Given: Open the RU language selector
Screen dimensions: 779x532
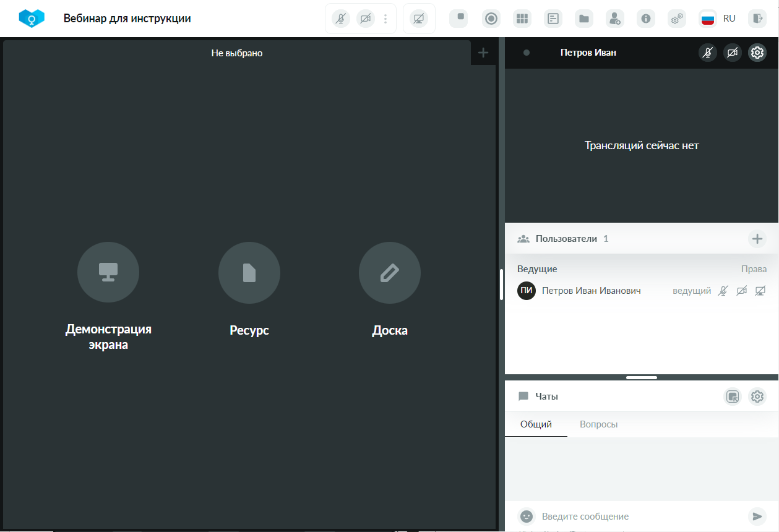Looking at the screenshot, I should pos(718,19).
